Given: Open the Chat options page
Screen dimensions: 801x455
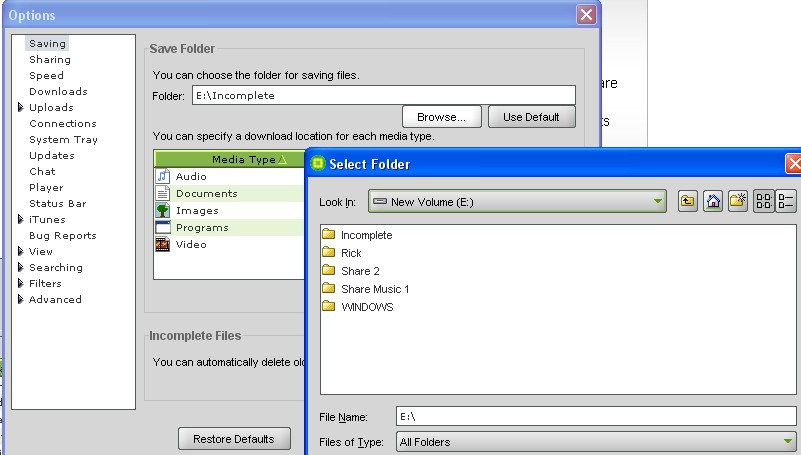Looking at the screenshot, I should (42, 171).
